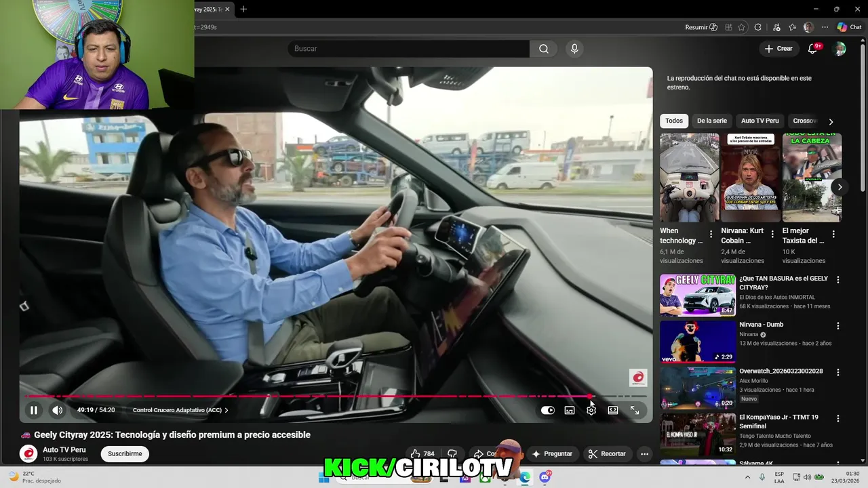This screenshot has width=868, height=488.
Task: Open browser favorites list icon
Action: pos(792,27)
